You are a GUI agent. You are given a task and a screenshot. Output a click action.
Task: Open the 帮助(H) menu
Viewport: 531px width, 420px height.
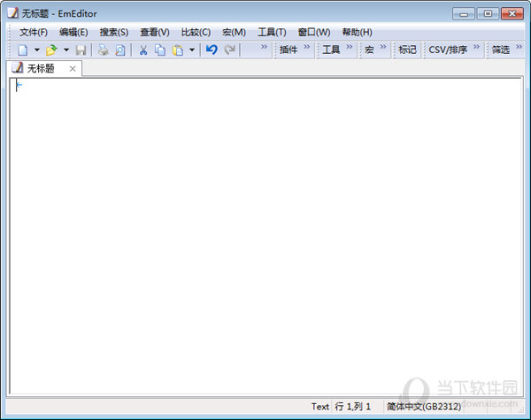(357, 32)
